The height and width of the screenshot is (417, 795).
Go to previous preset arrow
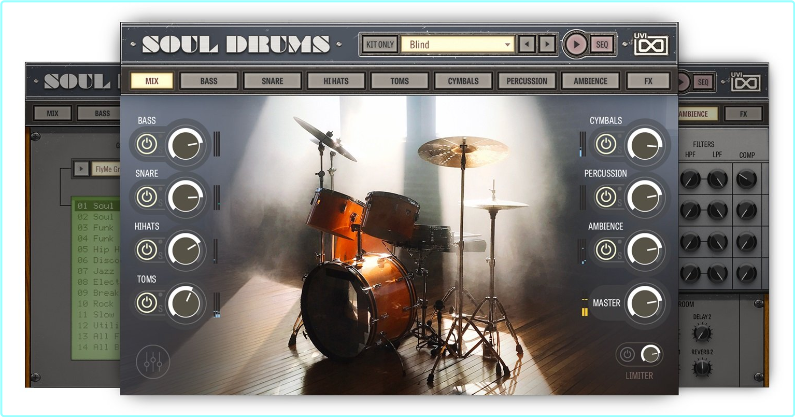527,44
